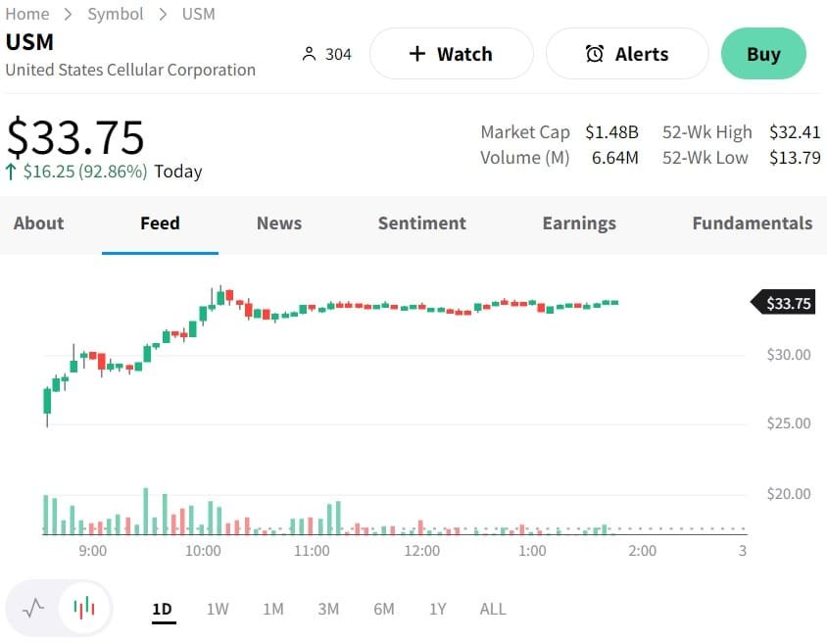Click the watchers person icon

point(310,54)
